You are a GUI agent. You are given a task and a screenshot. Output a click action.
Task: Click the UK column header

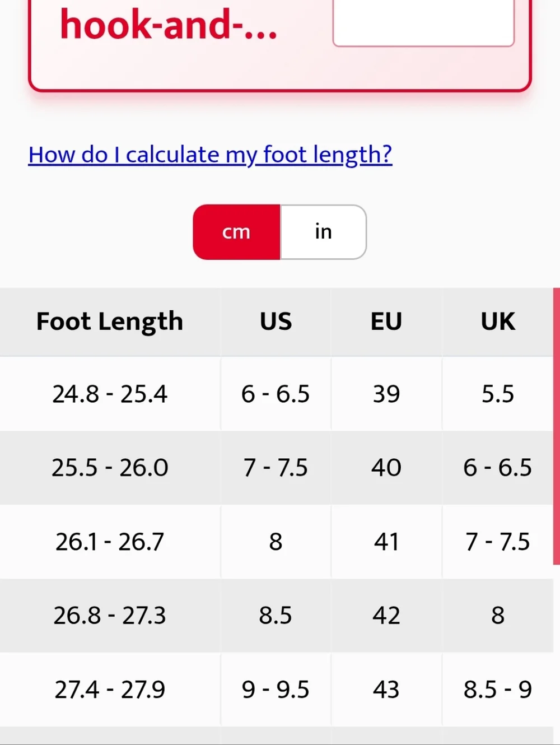tap(498, 322)
